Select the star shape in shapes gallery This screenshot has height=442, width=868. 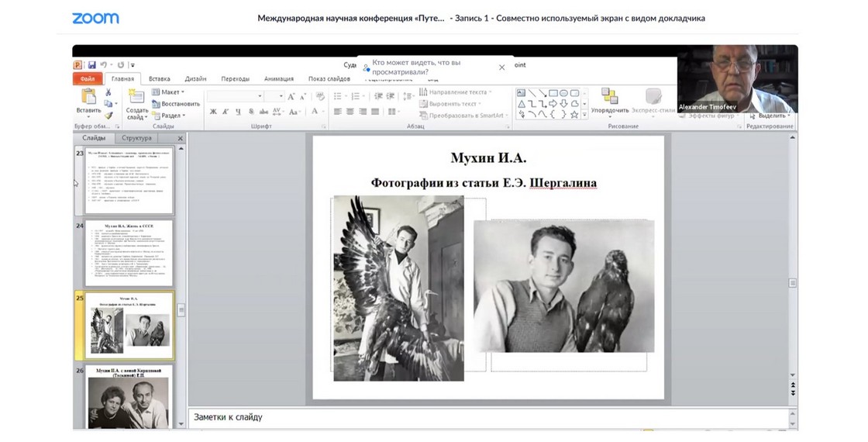574,114
